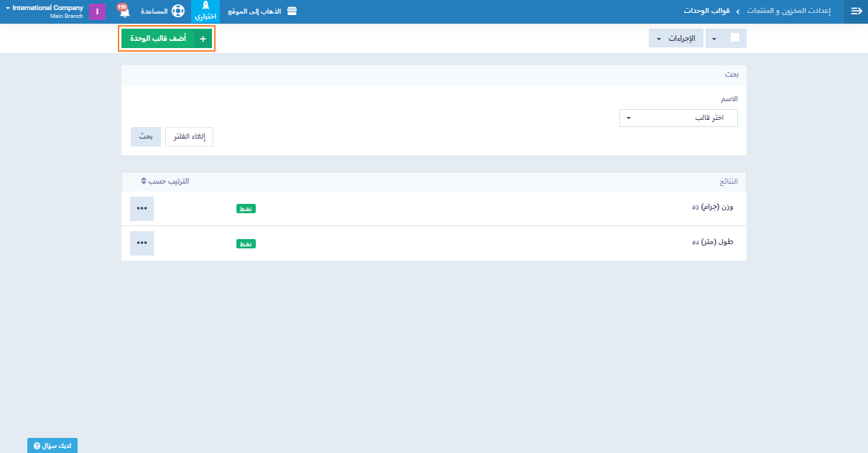
Task: Click the purple user avatar icon
Action: 97,11
